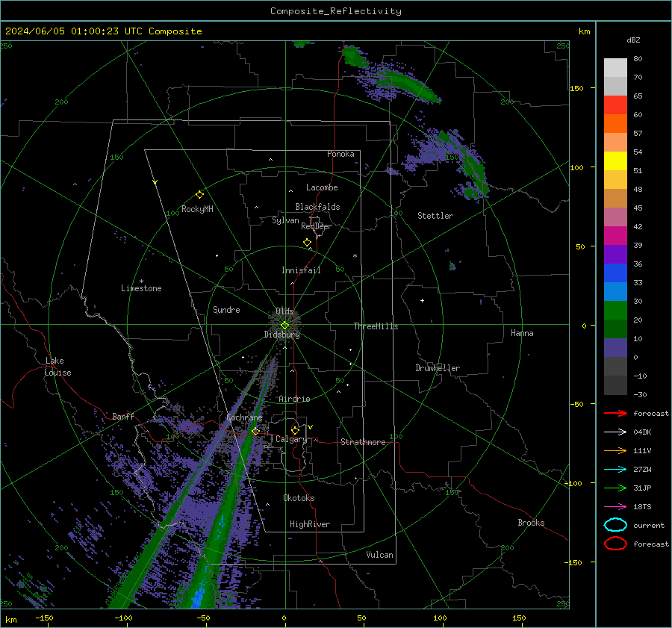Click the Okotoks label

tap(299, 498)
